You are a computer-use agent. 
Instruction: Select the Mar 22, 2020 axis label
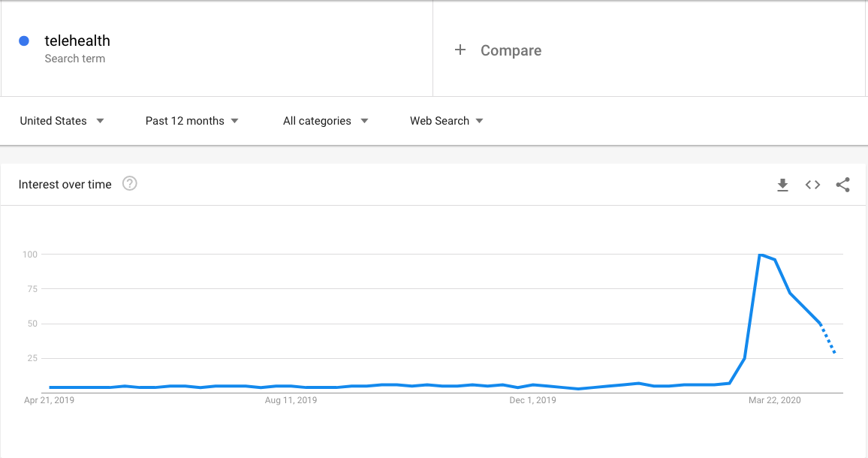(774, 400)
